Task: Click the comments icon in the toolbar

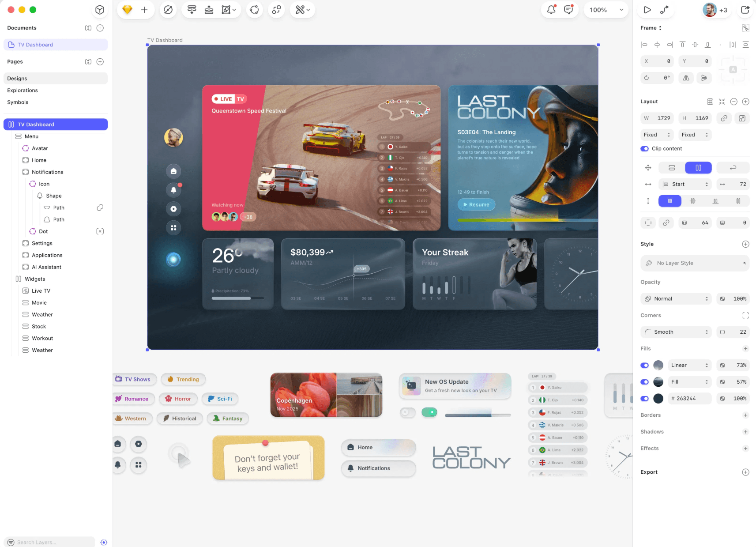Action: coord(568,10)
